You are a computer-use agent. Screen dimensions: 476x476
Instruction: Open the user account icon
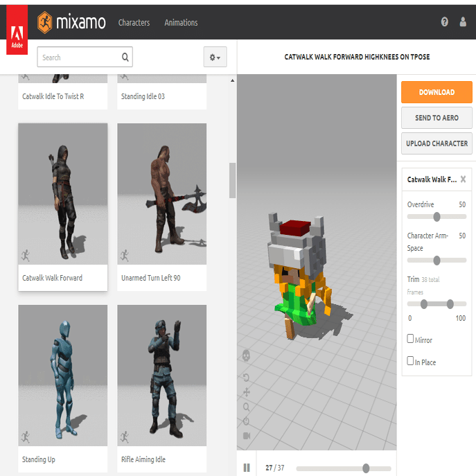pyautogui.click(x=463, y=22)
